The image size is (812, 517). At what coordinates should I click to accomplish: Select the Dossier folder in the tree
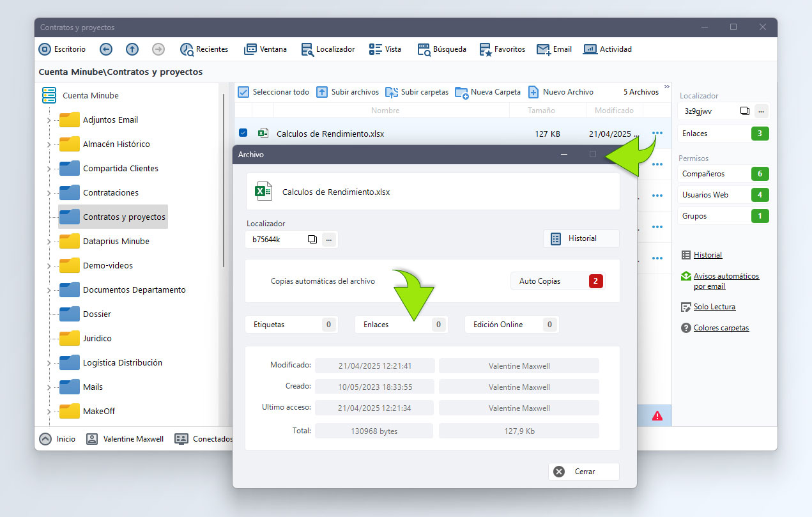pyautogui.click(x=97, y=314)
